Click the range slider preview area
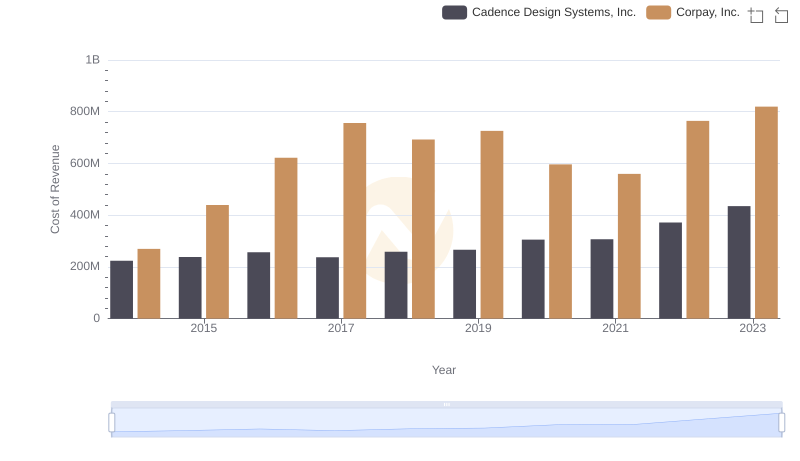 [x=446, y=422]
